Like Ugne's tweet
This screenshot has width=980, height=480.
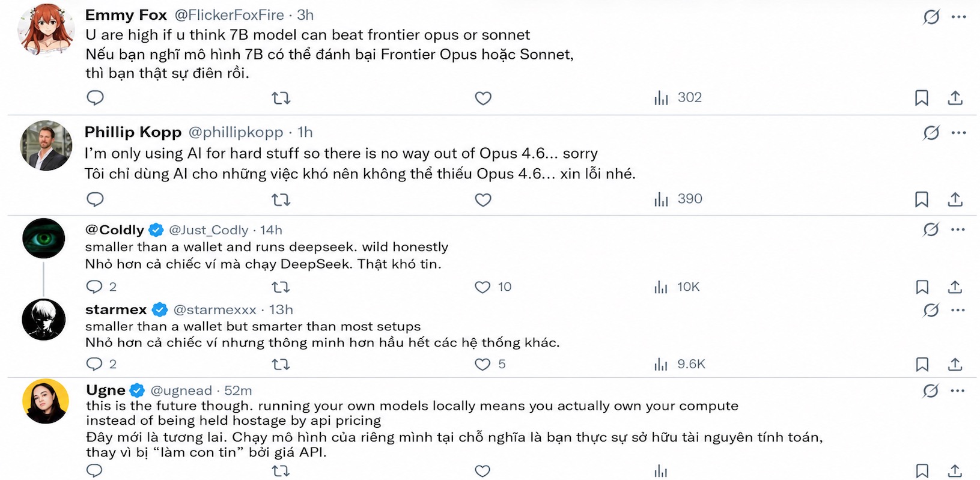(482, 471)
